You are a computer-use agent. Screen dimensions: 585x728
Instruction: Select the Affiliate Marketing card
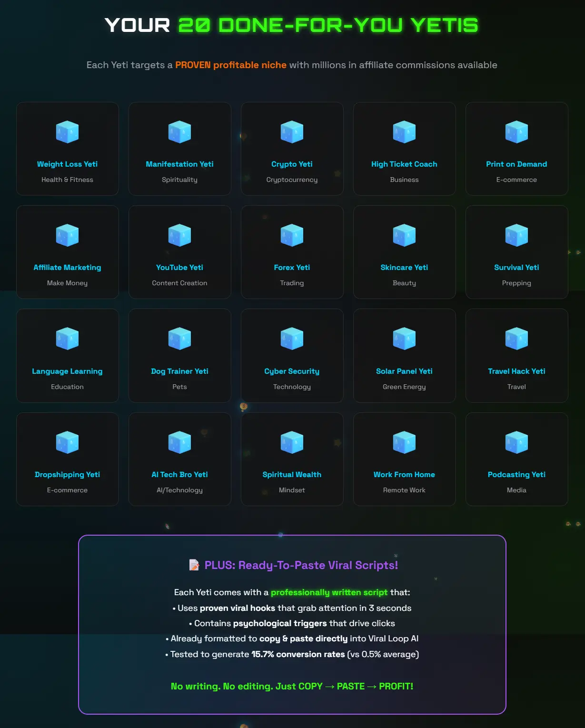tap(67, 252)
